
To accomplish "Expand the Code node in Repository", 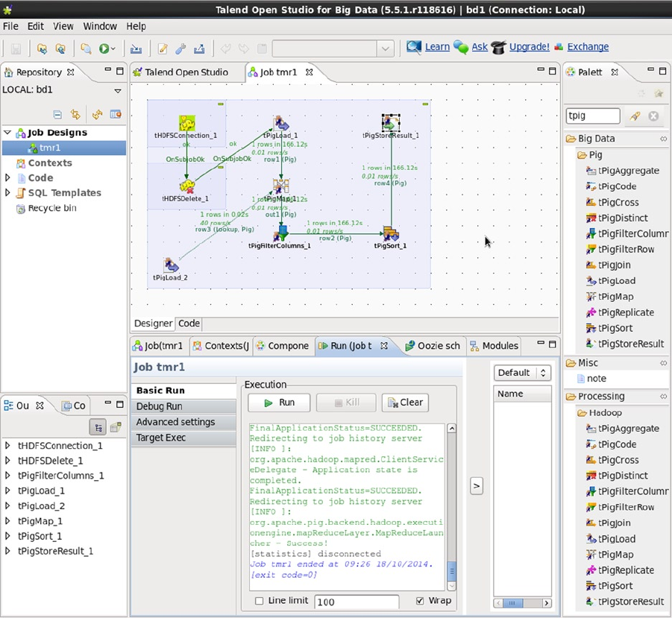I will point(8,177).
